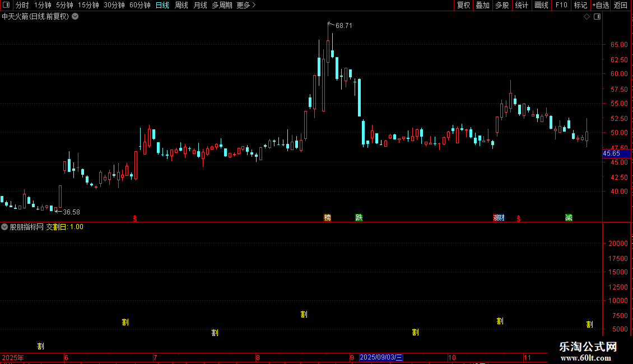
Task: Click the last 割 marker in November
Action: 589,324
